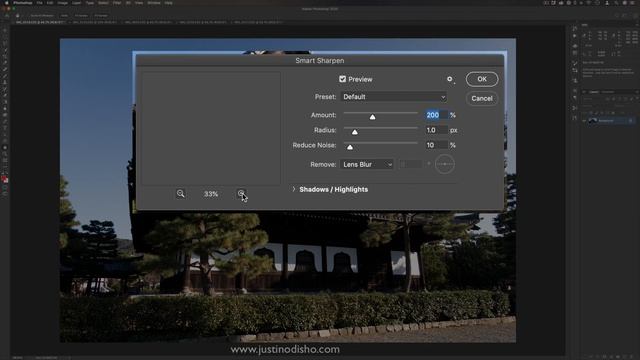The width and height of the screenshot is (640, 360).
Task: Select the Background layer thumbnail in Layers panel
Action: [x=593, y=121]
